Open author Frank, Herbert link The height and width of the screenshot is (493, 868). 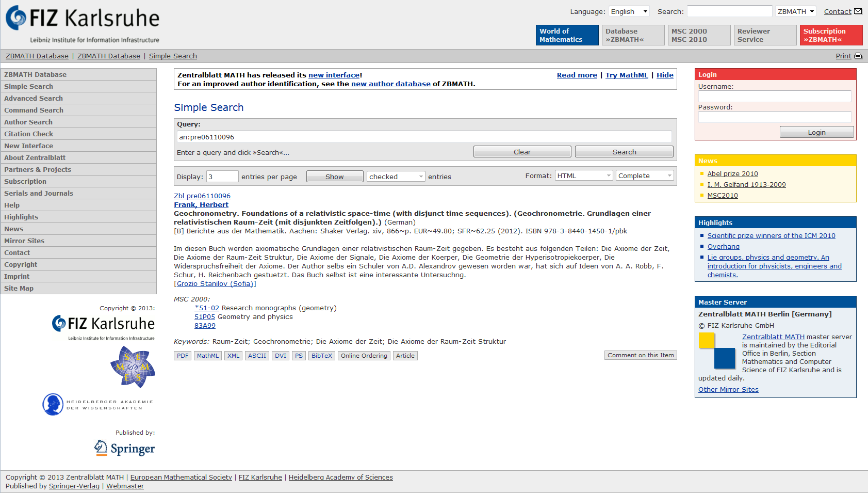[x=201, y=205]
